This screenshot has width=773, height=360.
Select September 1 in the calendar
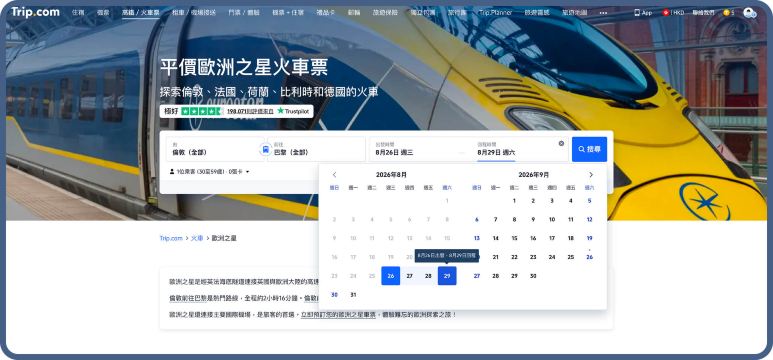pyautogui.click(x=514, y=201)
